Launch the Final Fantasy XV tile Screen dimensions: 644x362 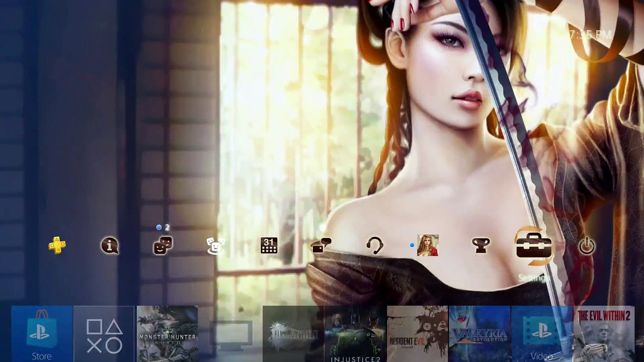pos(293,334)
